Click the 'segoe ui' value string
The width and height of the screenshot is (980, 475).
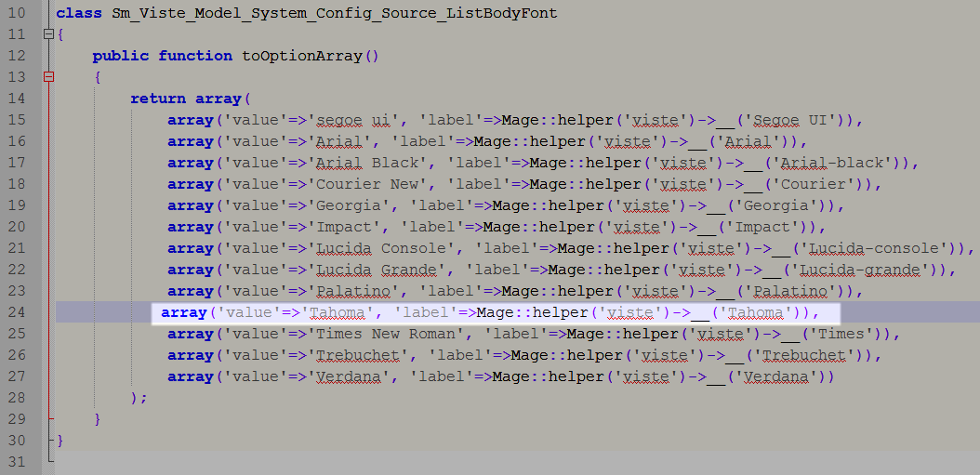352,120
